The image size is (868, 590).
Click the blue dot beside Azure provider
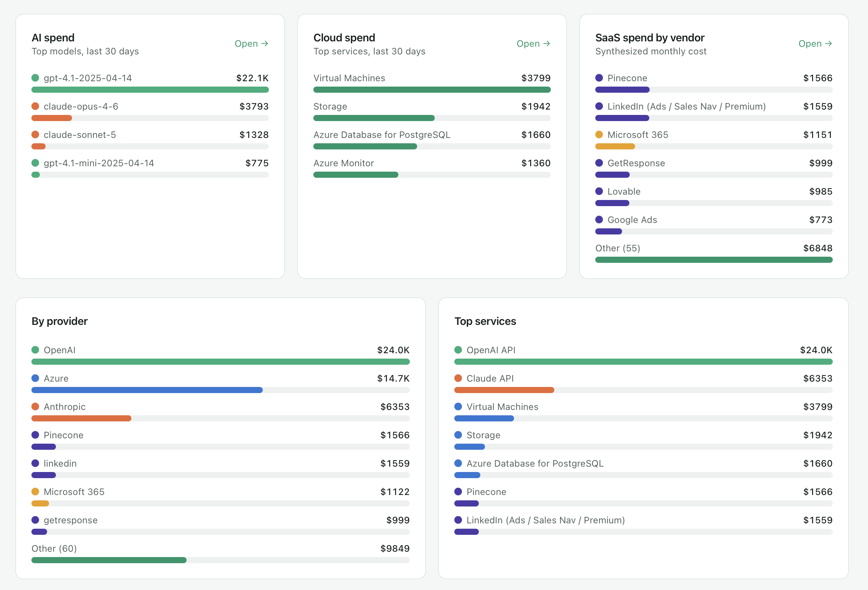[35, 378]
